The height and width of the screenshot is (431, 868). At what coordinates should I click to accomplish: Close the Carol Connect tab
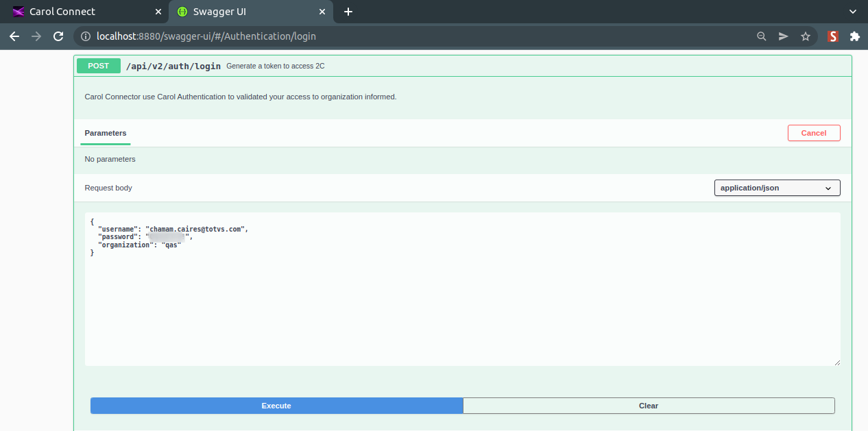158,12
